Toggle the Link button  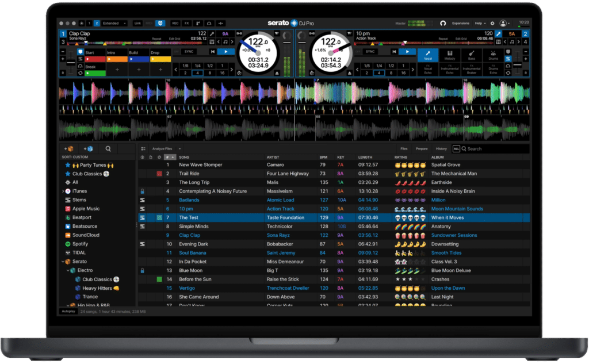pyautogui.click(x=137, y=24)
